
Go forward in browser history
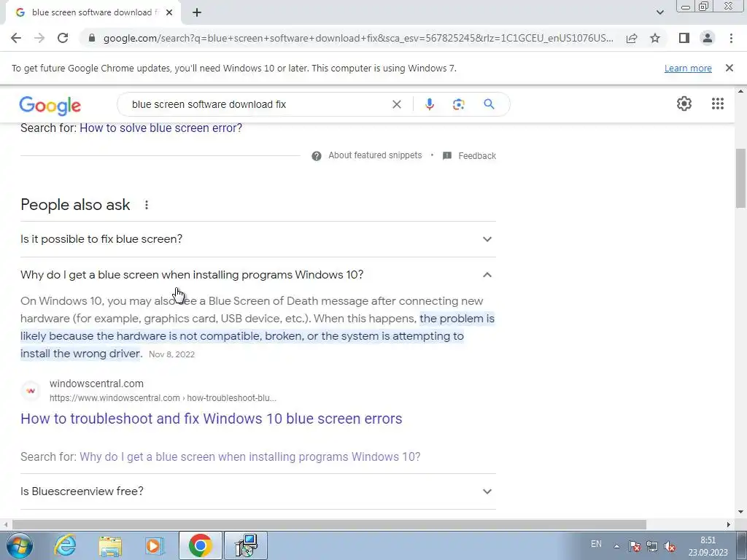[39, 38]
